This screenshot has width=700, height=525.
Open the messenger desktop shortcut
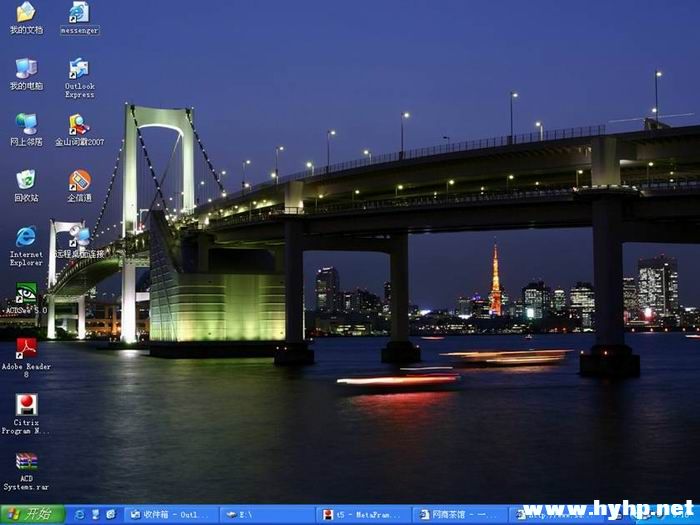(x=79, y=14)
